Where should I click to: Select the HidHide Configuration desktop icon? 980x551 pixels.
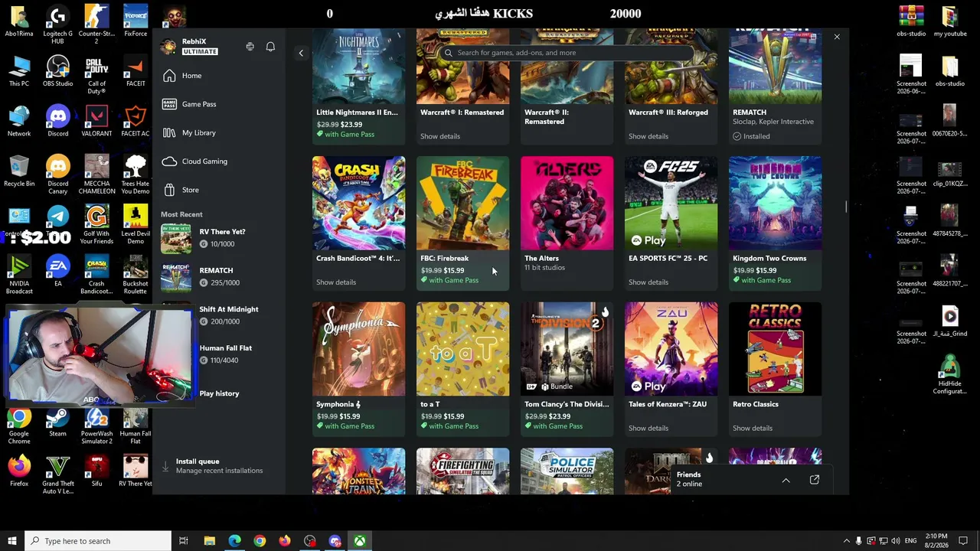click(949, 375)
